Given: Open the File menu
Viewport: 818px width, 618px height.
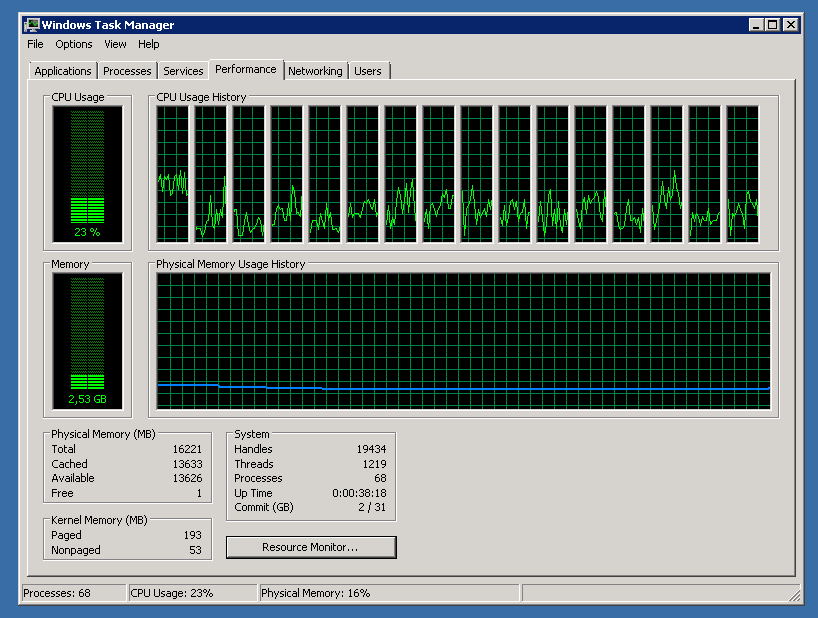Looking at the screenshot, I should pos(35,44).
